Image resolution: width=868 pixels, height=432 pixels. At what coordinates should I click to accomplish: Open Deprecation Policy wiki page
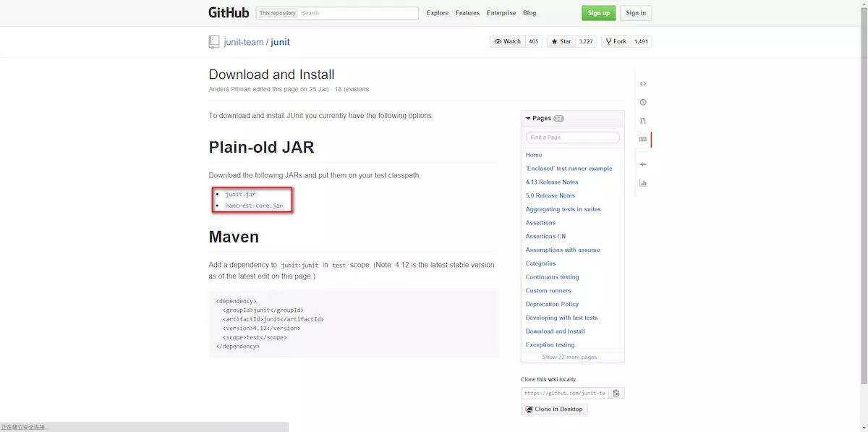point(553,304)
